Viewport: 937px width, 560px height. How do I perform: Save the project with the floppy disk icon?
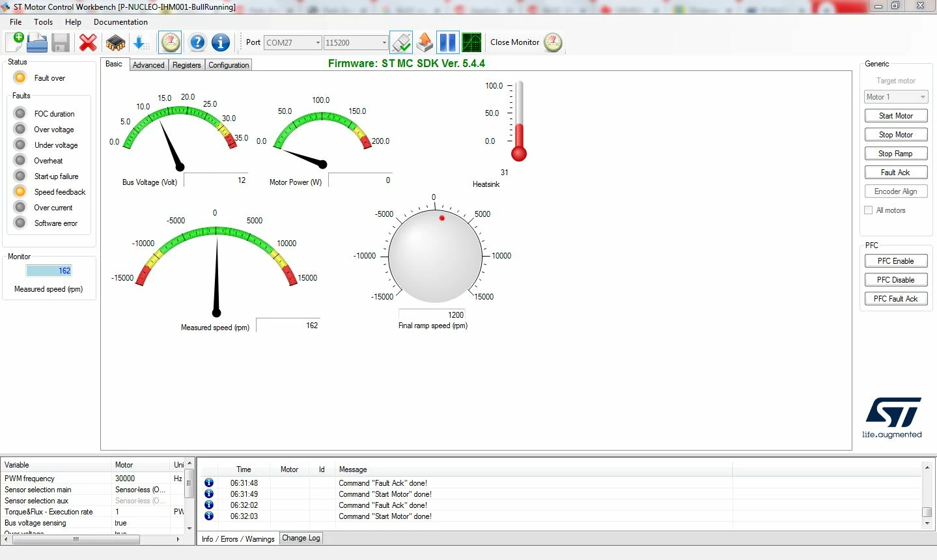(x=61, y=42)
